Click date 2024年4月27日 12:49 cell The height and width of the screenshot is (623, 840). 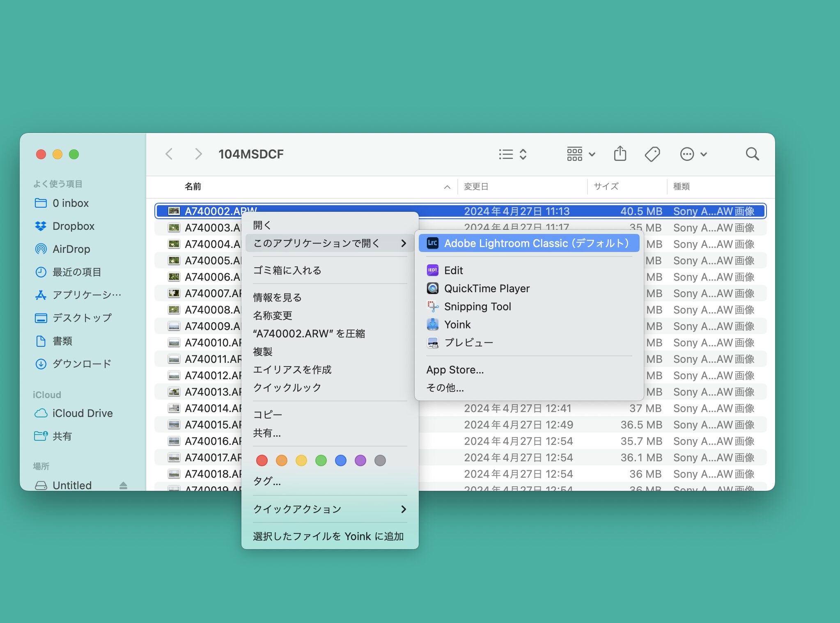point(519,425)
